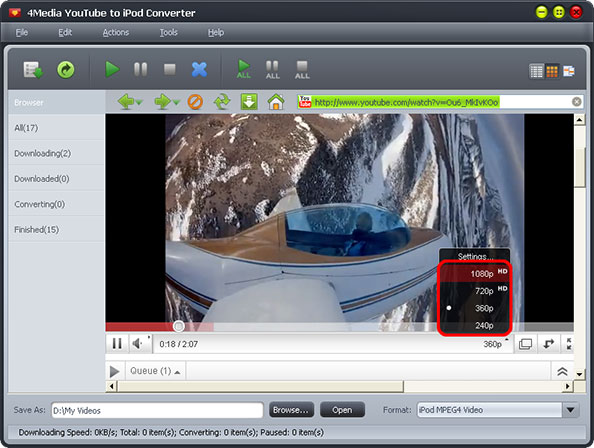This screenshot has height=448, width=594.
Task: Stop loading the page with the orange icon
Action: pos(195,102)
